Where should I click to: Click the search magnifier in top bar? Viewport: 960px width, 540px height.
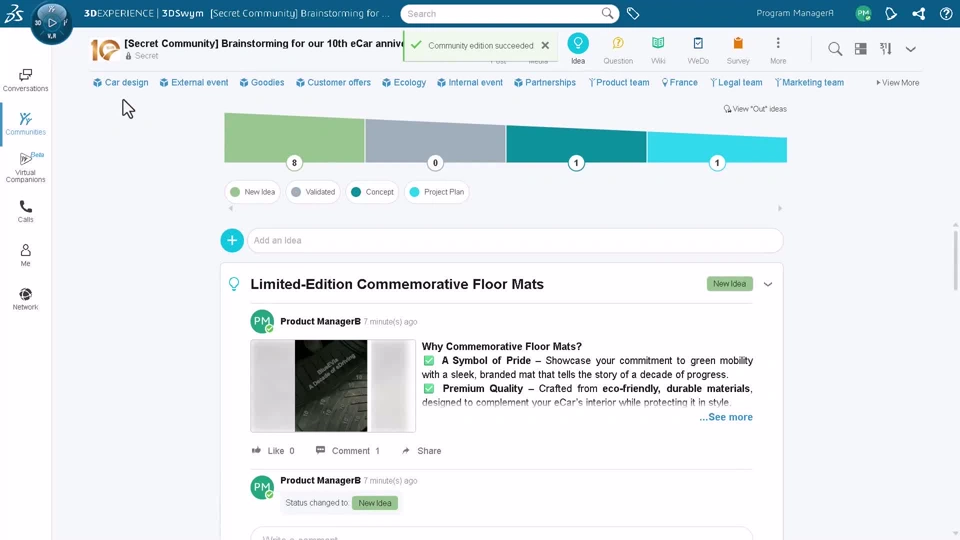(x=607, y=13)
